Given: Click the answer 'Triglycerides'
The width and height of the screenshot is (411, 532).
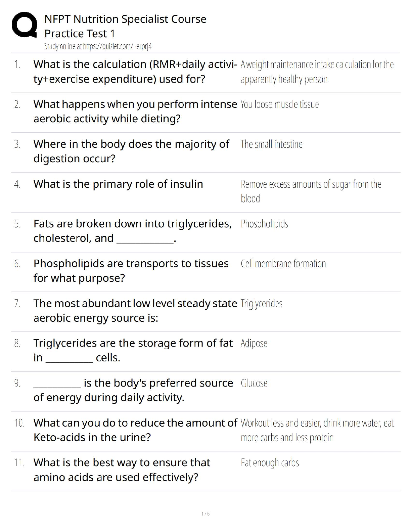Looking at the screenshot, I should pos(261,304).
